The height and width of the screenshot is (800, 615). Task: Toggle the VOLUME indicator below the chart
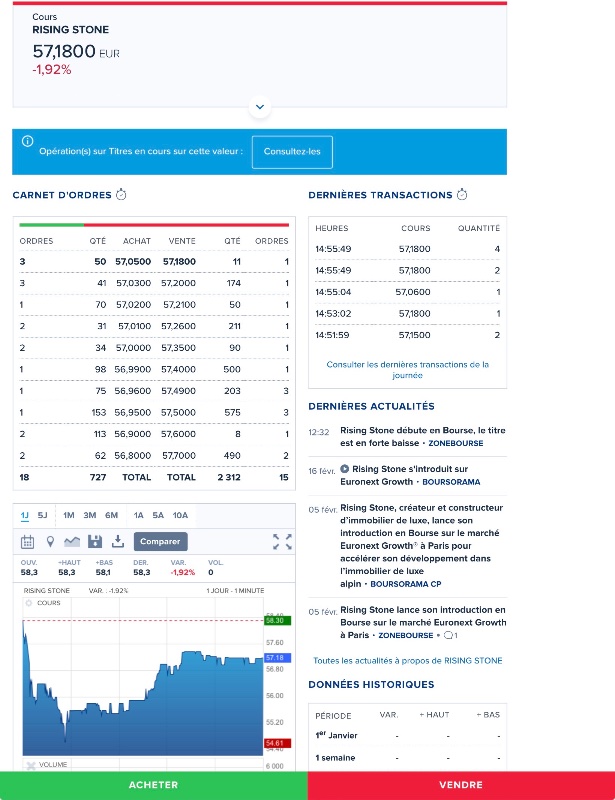tap(30, 765)
